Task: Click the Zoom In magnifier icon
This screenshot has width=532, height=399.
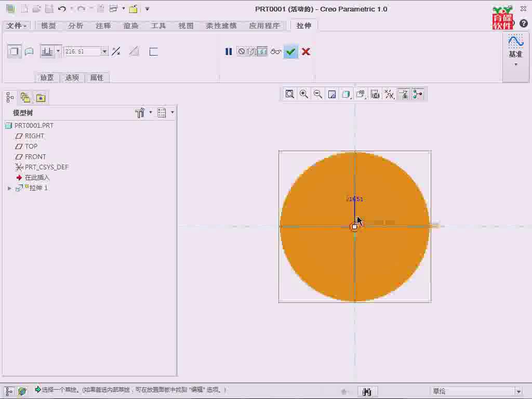Action: tap(304, 94)
